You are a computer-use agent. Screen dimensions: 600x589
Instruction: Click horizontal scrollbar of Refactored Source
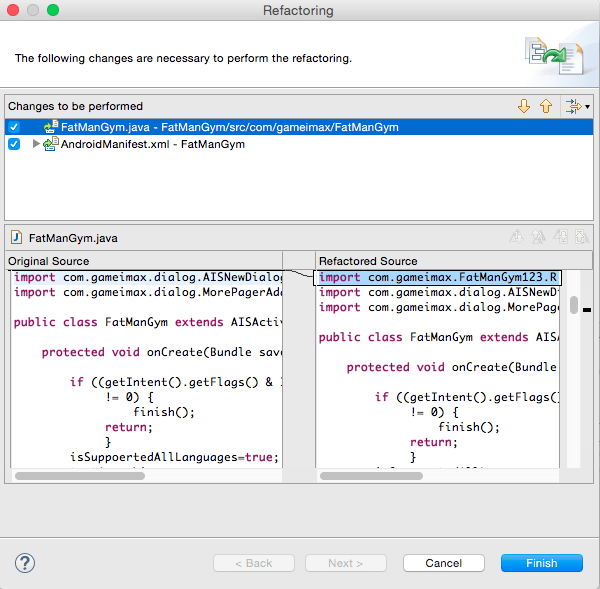coord(371,476)
